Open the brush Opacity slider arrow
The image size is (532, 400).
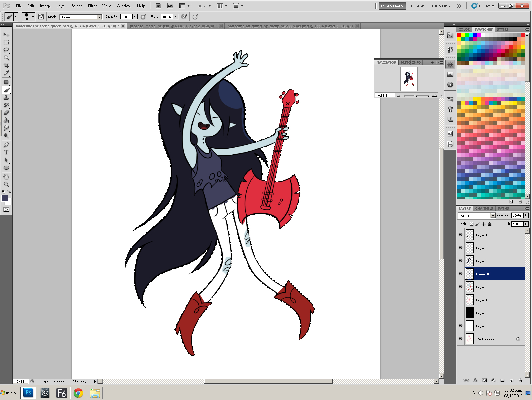click(135, 17)
